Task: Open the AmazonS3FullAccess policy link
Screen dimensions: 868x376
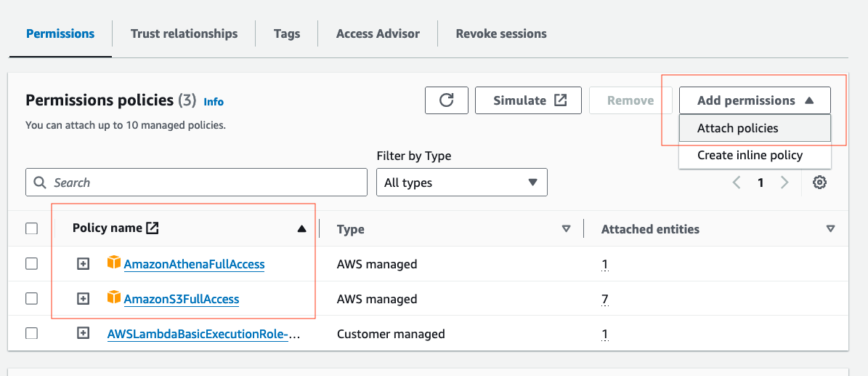Action: (182, 299)
